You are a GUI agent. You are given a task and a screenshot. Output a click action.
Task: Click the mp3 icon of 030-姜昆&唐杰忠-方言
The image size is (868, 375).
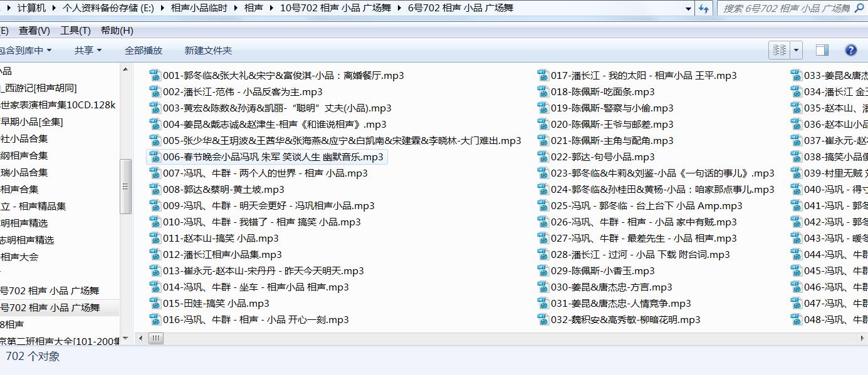click(x=543, y=287)
